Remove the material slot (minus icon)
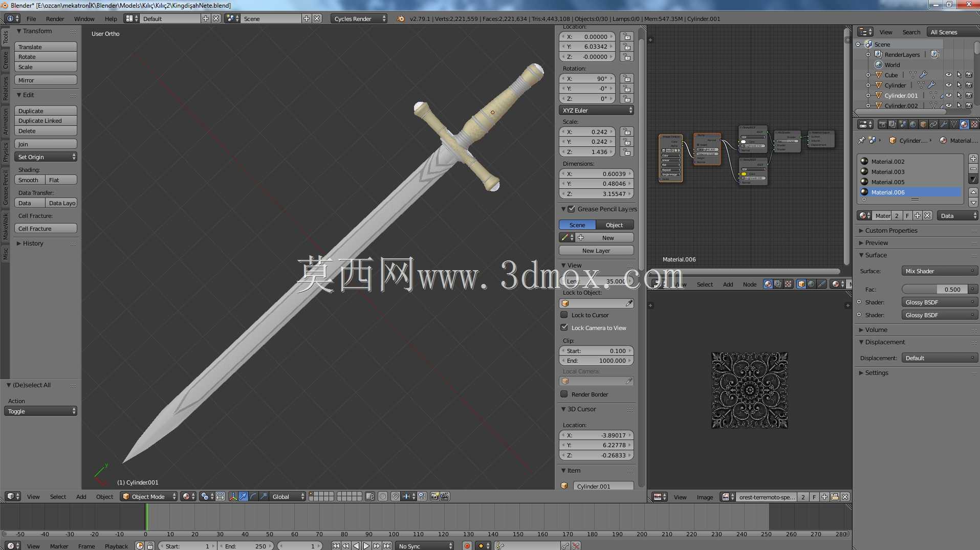 pyautogui.click(x=973, y=169)
